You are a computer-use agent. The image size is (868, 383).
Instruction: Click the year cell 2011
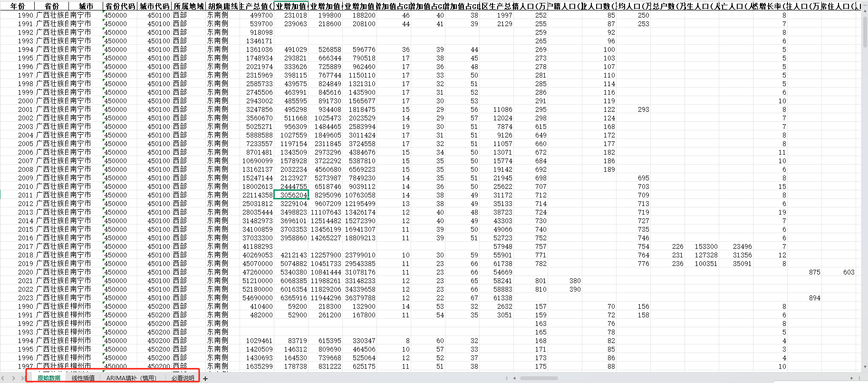click(x=18, y=195)
